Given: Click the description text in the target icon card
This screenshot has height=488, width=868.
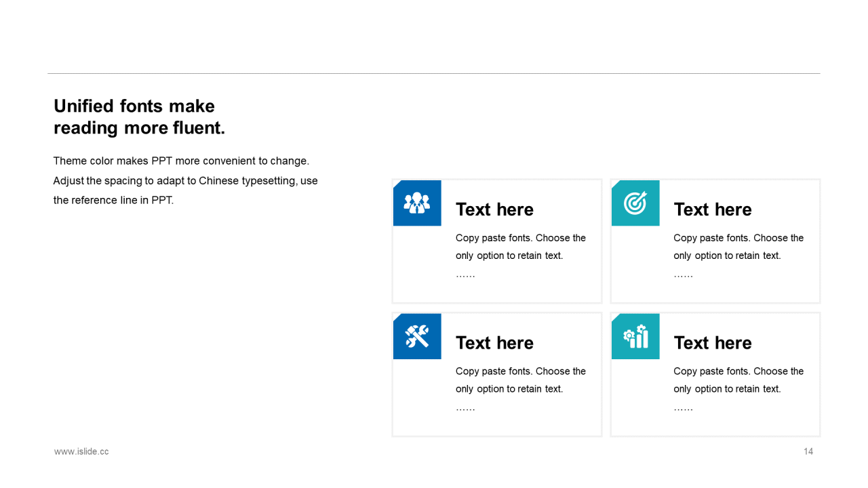Looking at the screenshot, I should click(x=738, y=247).
